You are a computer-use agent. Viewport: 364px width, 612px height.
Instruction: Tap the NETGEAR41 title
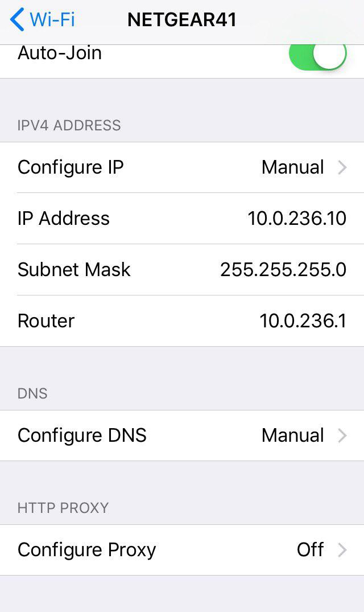pos(181,19)
